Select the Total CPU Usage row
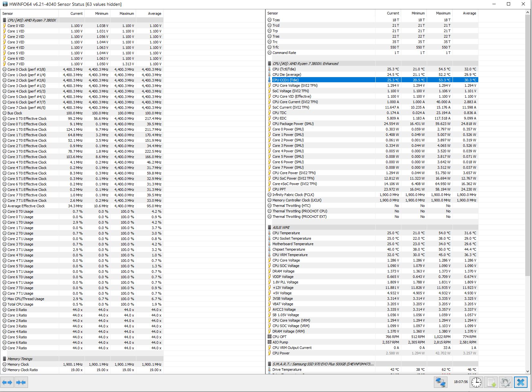This screenshot has height=392, width=532. [x=20, y=304]
